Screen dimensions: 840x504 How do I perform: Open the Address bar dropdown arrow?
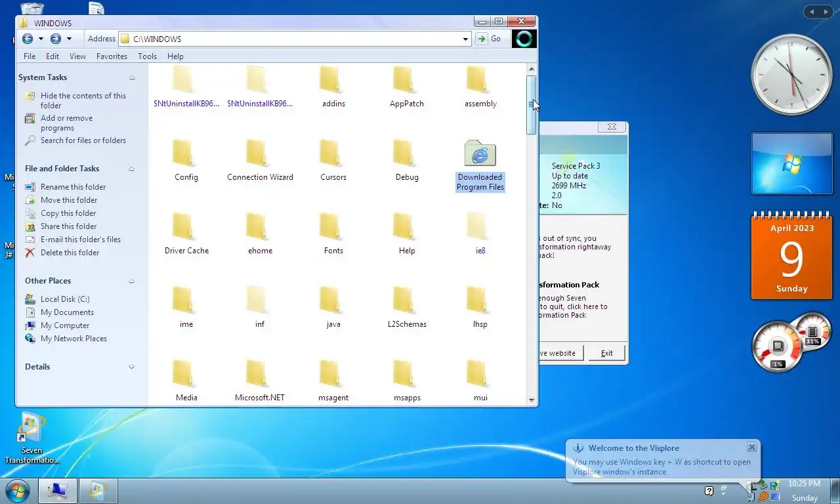click(465, 39)
